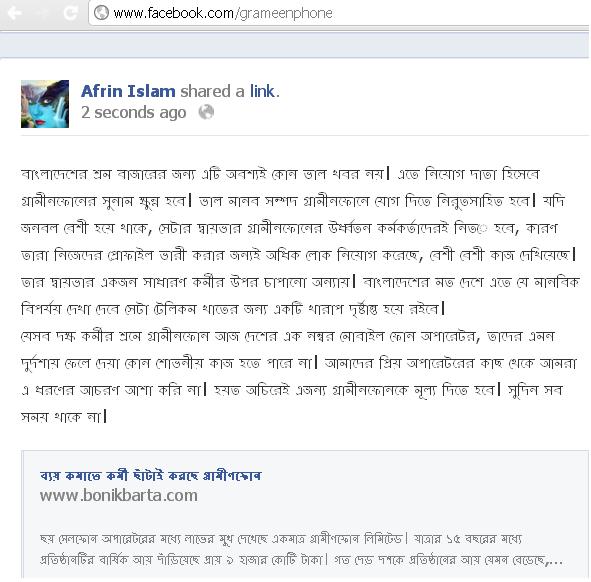Go back using the browser back arrow
Image resolution: width=591 pixels, height=582 pixels.
pos(15,13)
